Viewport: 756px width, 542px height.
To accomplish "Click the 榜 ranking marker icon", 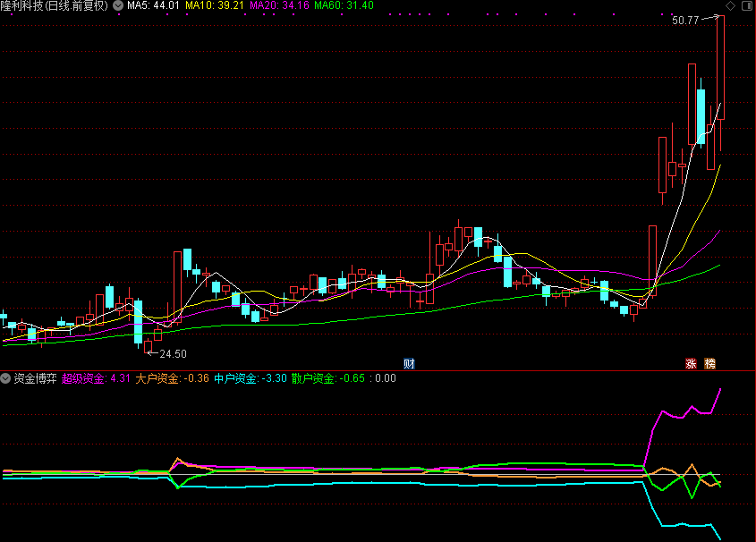I will (709, 364).
